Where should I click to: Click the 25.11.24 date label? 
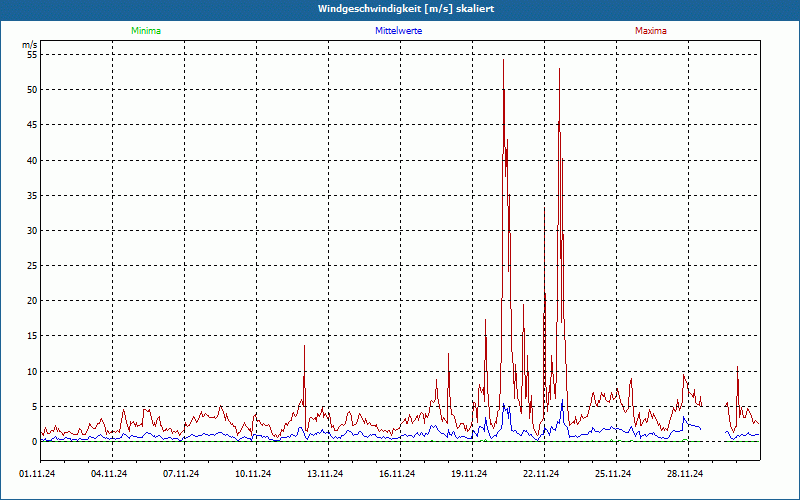pyautogui.click(x=613, y=474)
